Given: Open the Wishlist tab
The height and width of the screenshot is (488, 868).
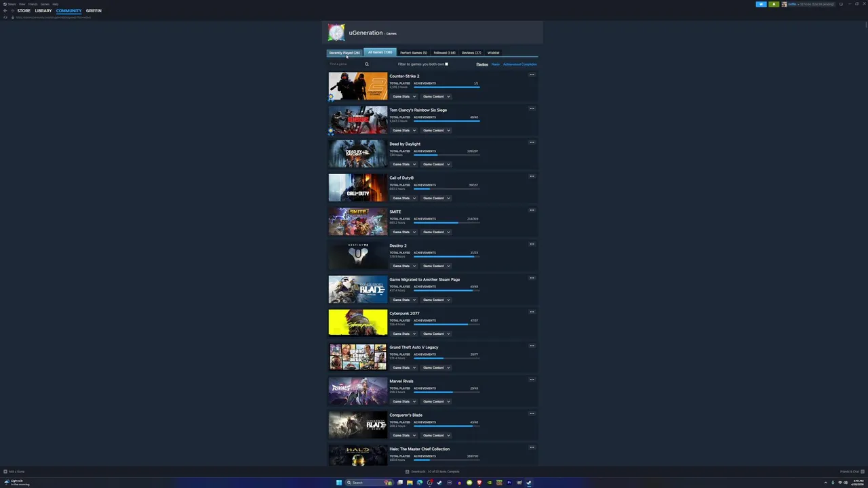Looking at the screenshot, I should [493, 53].
